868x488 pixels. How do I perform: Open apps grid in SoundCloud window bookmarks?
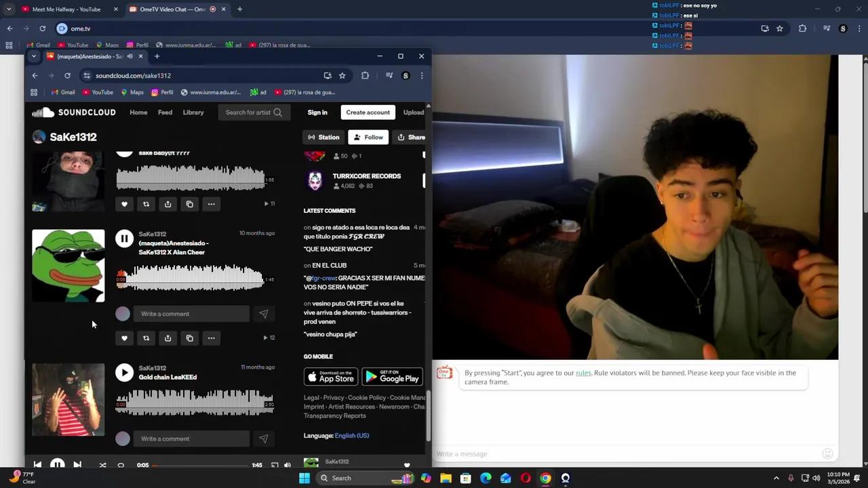(x=34, y=92)
